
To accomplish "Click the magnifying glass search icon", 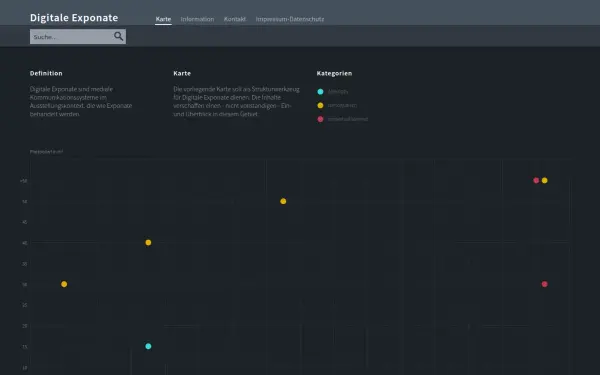I will pyautogui.click(x=118, y=36).
